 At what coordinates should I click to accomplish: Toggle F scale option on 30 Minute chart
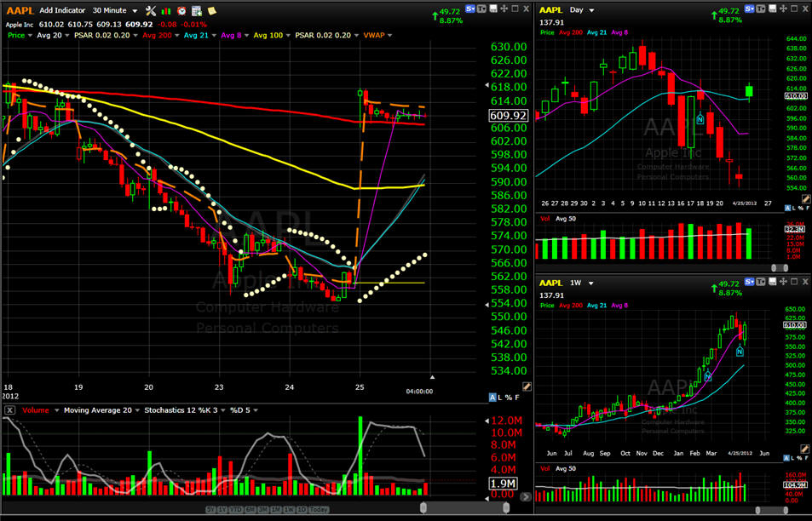[517, 398]
